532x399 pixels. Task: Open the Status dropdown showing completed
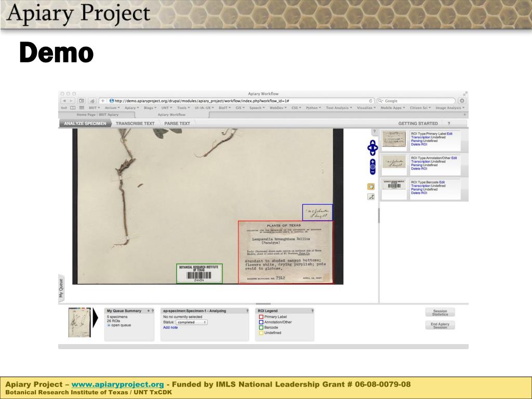coord(192,322)
